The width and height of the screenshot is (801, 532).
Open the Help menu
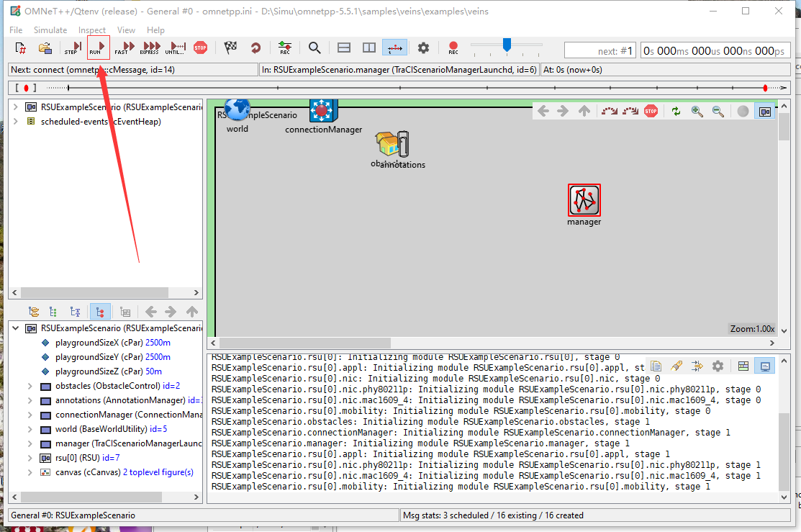[155, 30]
